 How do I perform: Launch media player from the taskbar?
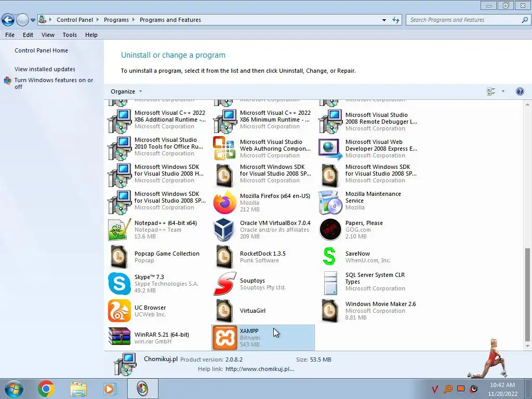click(x=110, y=389)
